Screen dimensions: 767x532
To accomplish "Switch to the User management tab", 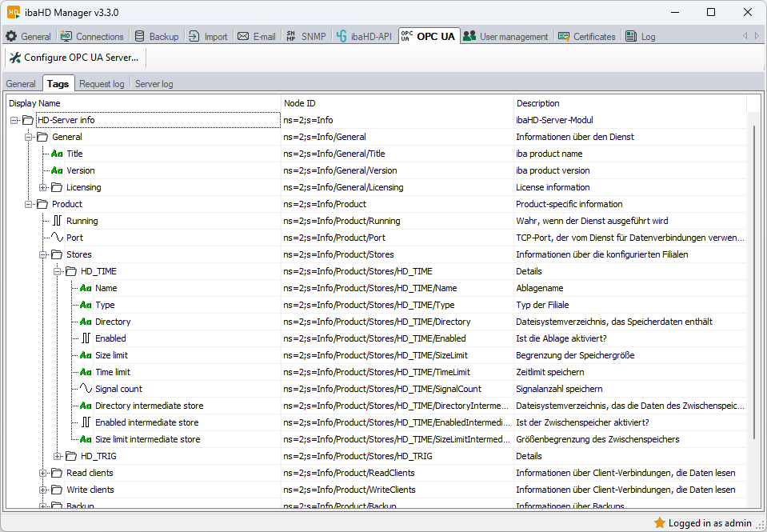I will [505, 36].
